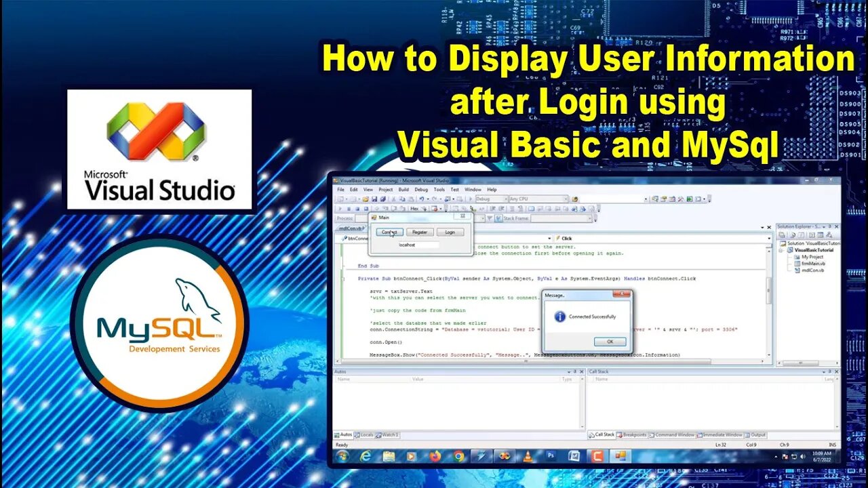The image size is (868, 488).
Task: Open Firefox from the taskbar
Action: [x=435, y=456]
